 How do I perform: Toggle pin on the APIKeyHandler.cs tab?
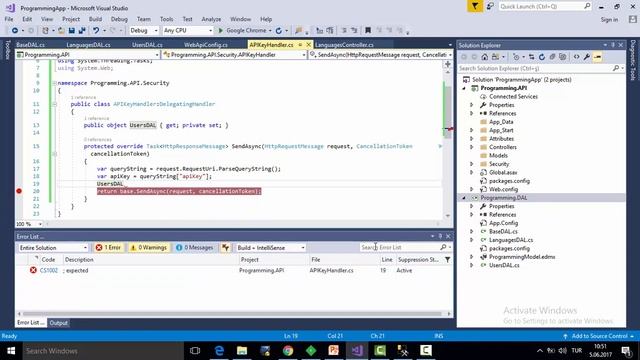point(300,44)
